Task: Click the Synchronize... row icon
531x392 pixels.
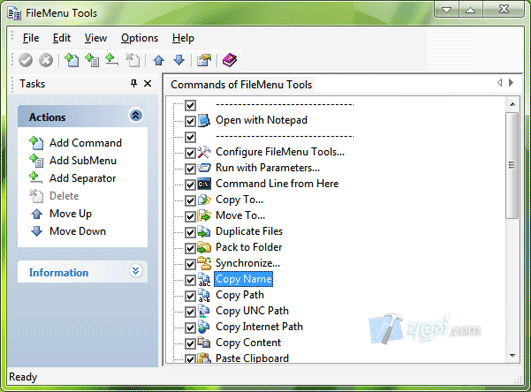Action: coord(204,263)
